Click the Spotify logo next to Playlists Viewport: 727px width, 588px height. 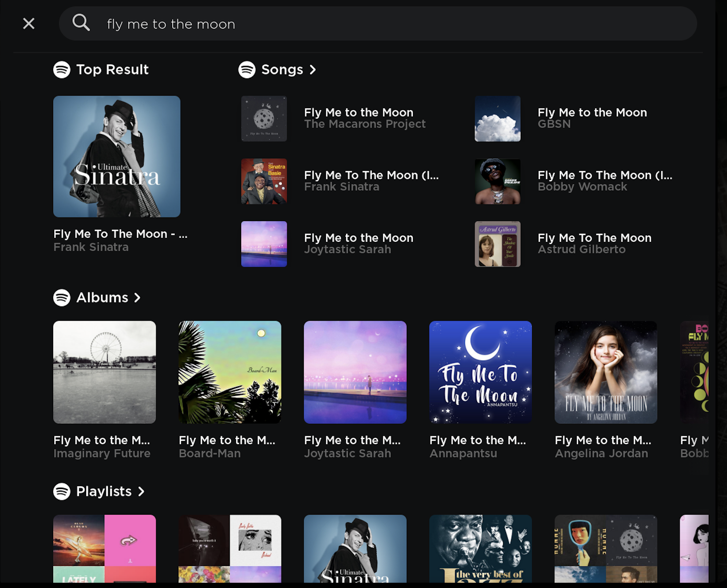click(62, 491)
